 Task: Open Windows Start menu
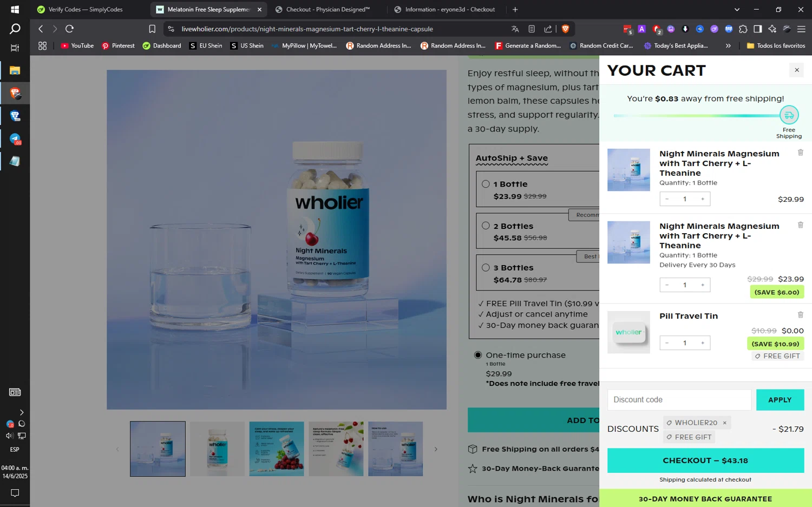point(15,9)
